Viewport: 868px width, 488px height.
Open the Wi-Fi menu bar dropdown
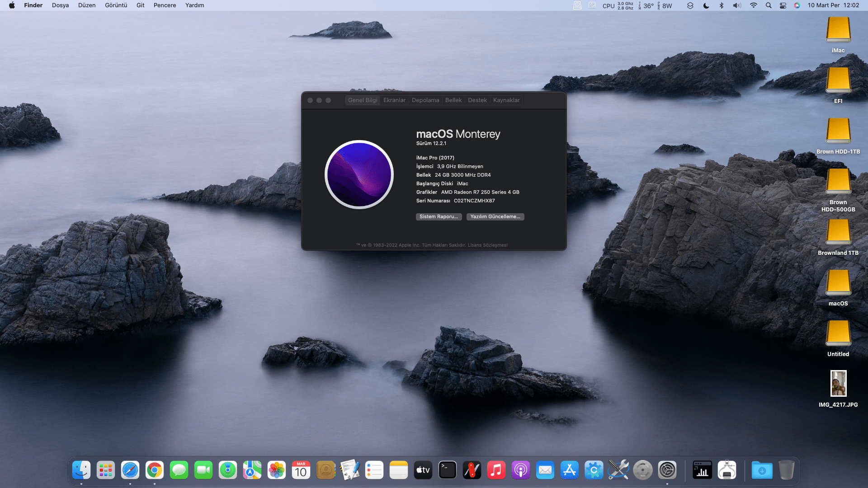coord(753,5)
